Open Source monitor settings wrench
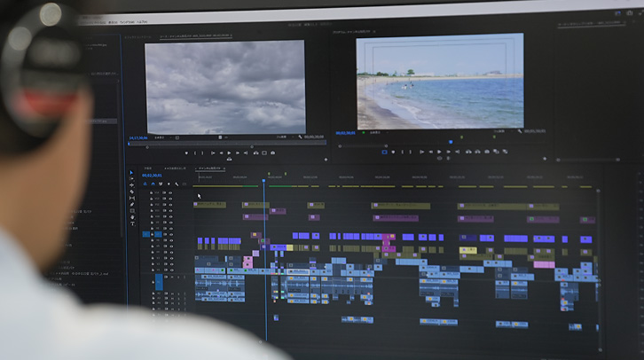 click(x=300, y=137)
